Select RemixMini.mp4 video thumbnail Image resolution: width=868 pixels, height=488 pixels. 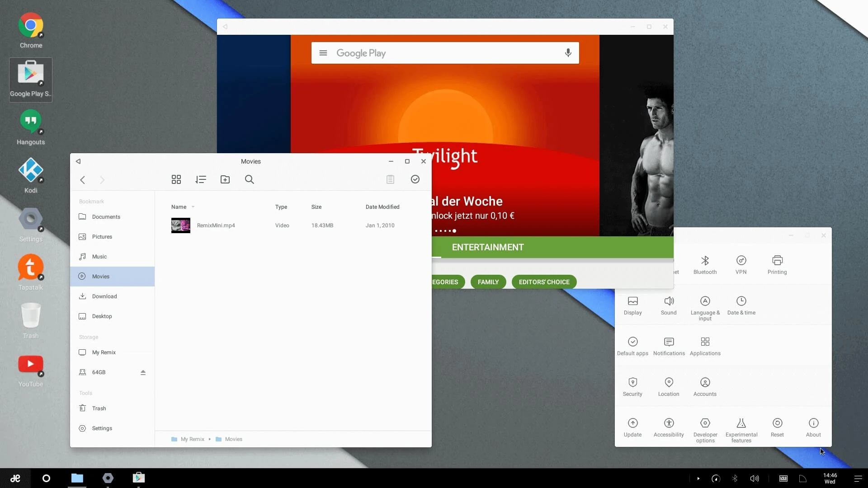[180, 225]
